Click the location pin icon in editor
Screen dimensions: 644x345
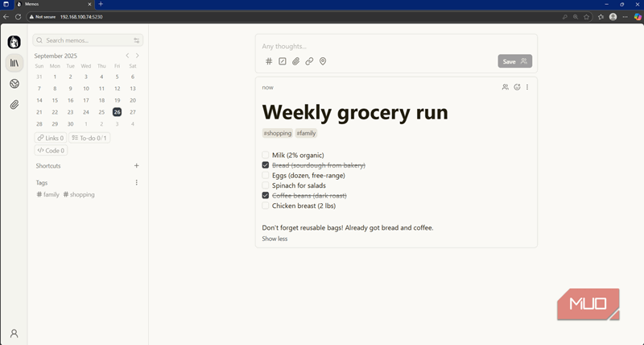(x=323, y=61)
